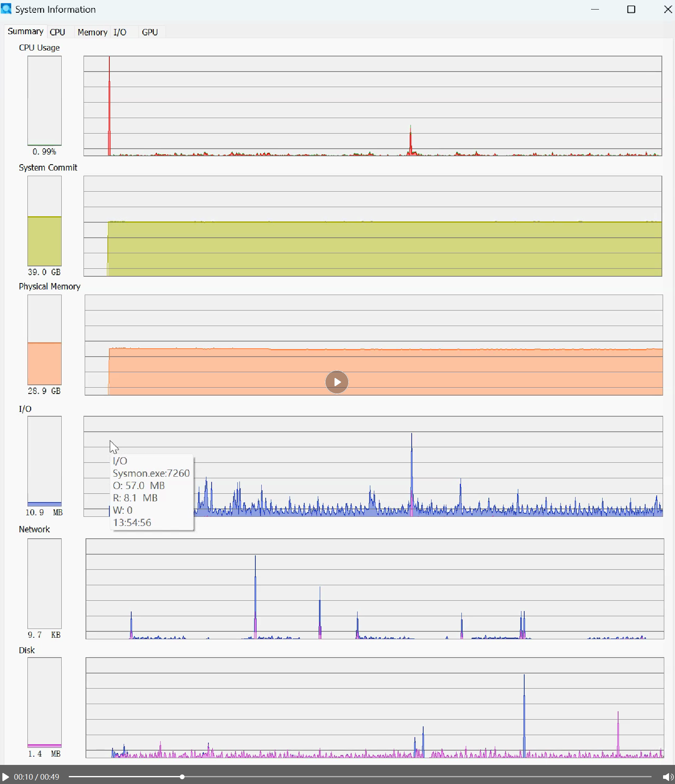
Task: Click the Network history graph
Action: click(375, 589)
